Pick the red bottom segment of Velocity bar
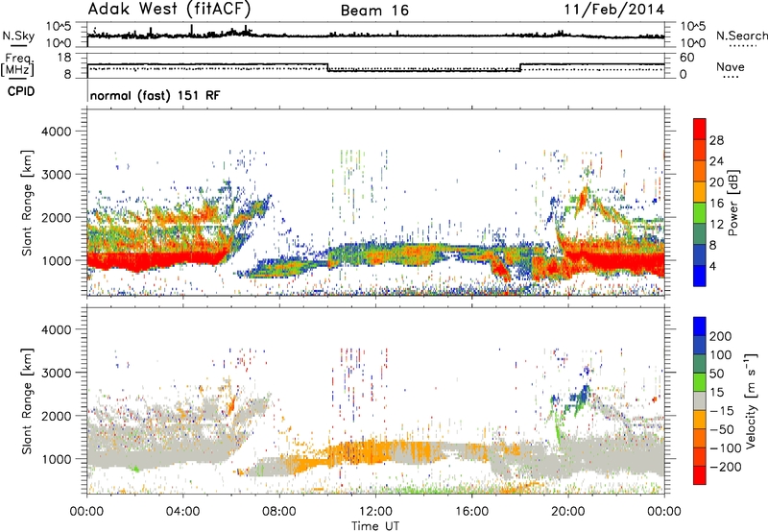The image size is (768, 532). coord(700,475)
